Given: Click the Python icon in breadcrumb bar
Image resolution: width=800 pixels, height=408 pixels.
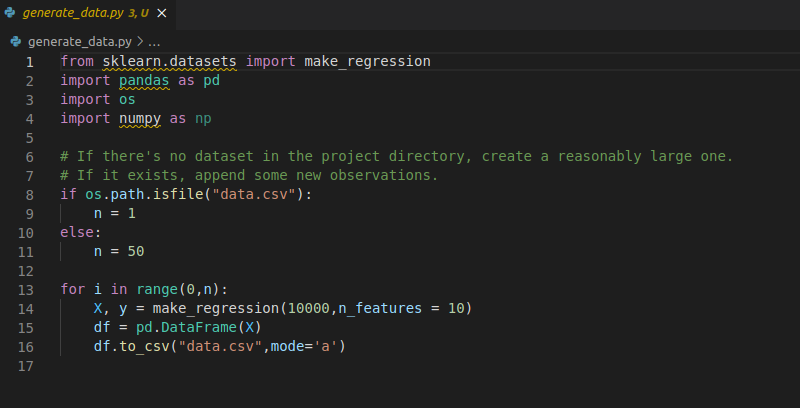Looking at the screenshot, I should point(16,41).
